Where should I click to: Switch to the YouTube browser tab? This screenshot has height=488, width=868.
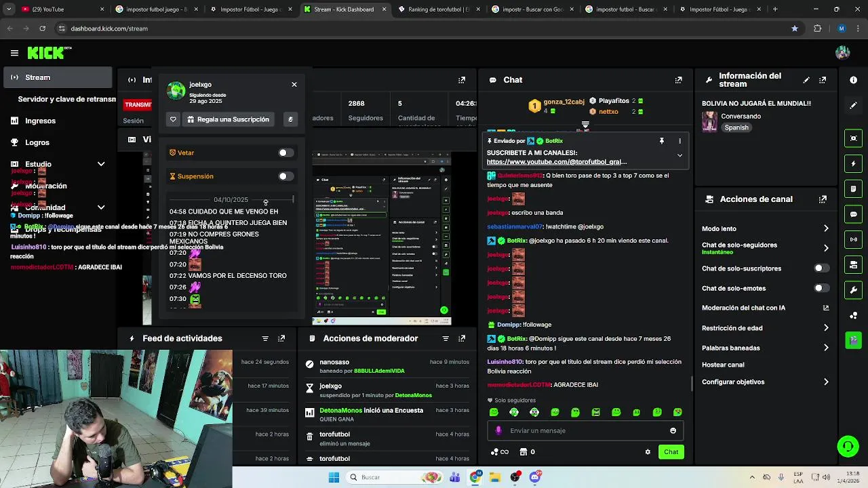[x=61, y=9]
